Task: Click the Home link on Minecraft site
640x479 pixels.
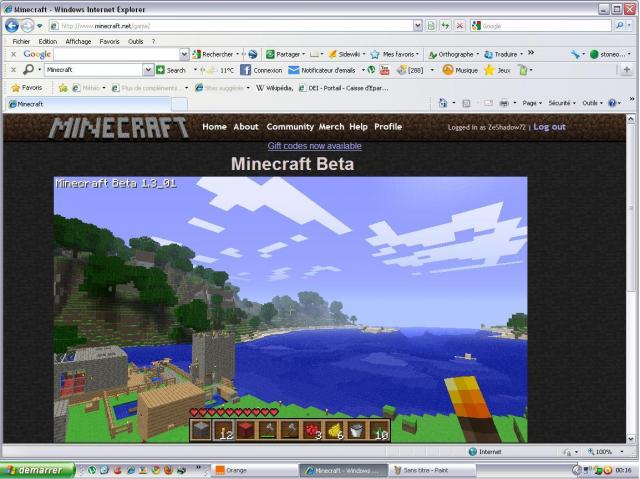Action: click(214, 127)
